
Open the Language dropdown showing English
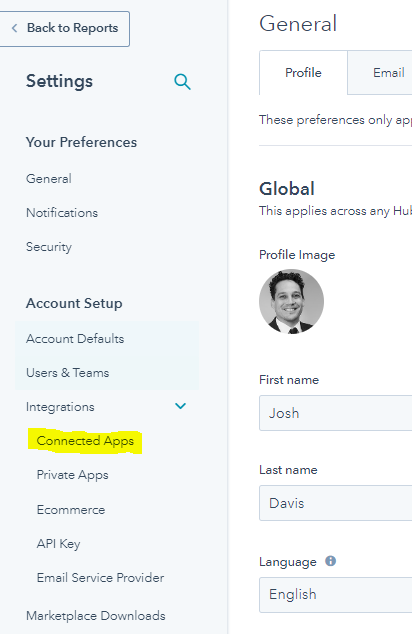coord(336,594)
